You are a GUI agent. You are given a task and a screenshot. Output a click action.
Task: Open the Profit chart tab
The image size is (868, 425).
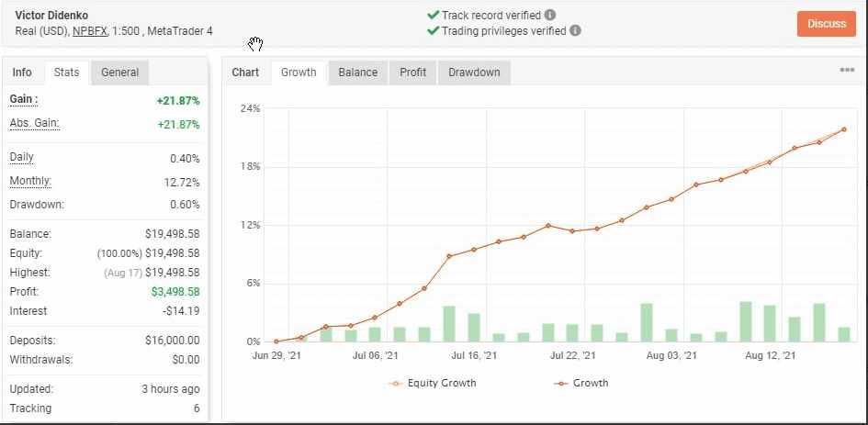click(x=412, y=73)
